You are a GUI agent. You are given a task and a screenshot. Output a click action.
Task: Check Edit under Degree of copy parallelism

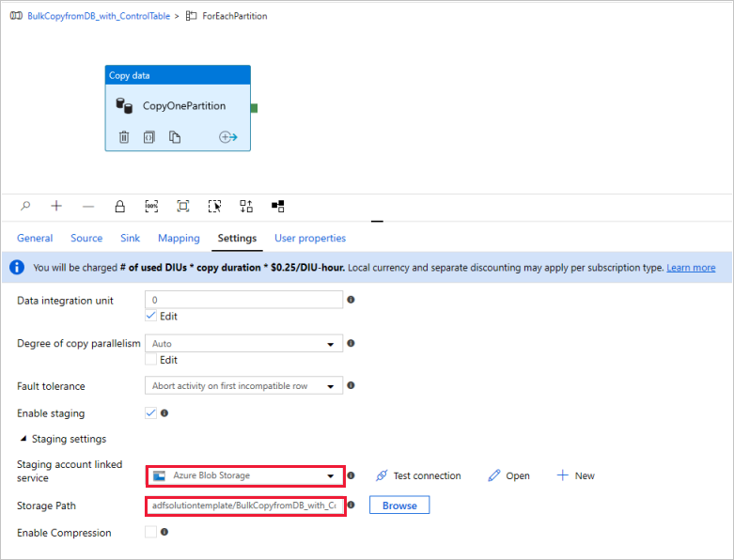[150, 359]
